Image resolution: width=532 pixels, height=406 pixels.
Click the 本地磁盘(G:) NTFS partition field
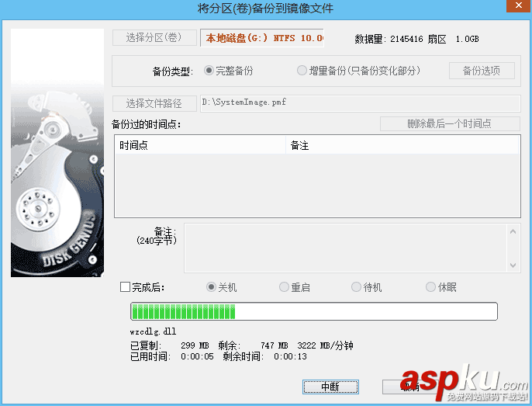(x=262, y=38)
